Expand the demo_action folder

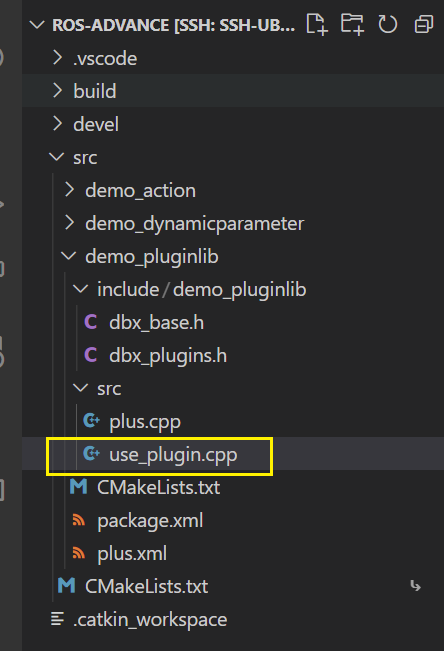pos(70,190)
